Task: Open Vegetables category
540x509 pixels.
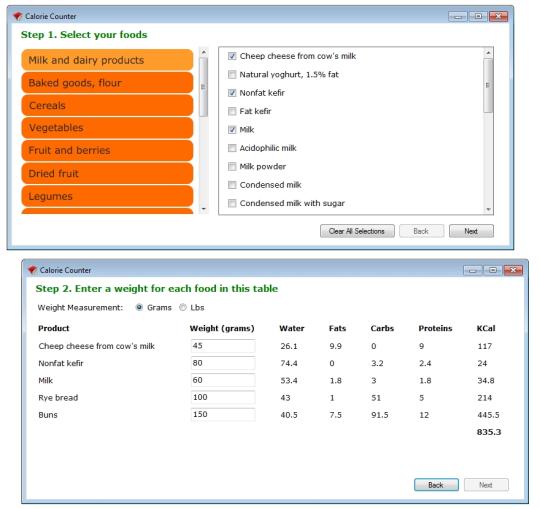Action: 107,128
